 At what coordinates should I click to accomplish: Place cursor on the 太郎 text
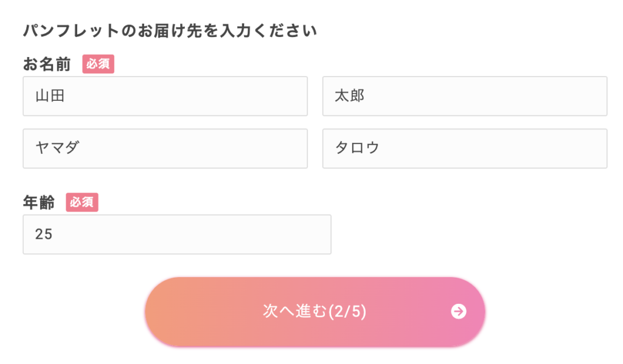[350, 96]
